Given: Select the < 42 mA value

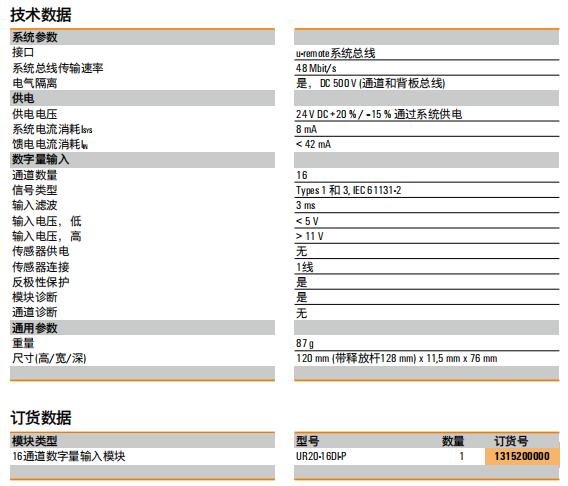Looking at the screenshot, I should click(x=313, y=144).
